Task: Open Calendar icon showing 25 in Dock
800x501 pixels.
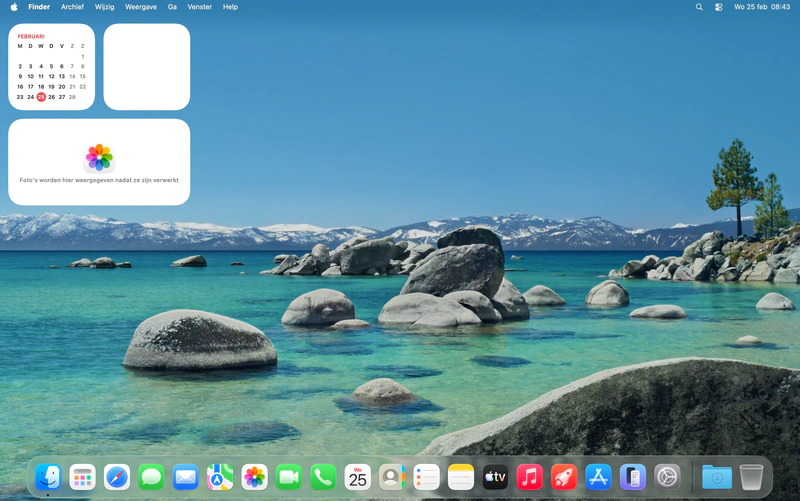Action: [358, 478]
